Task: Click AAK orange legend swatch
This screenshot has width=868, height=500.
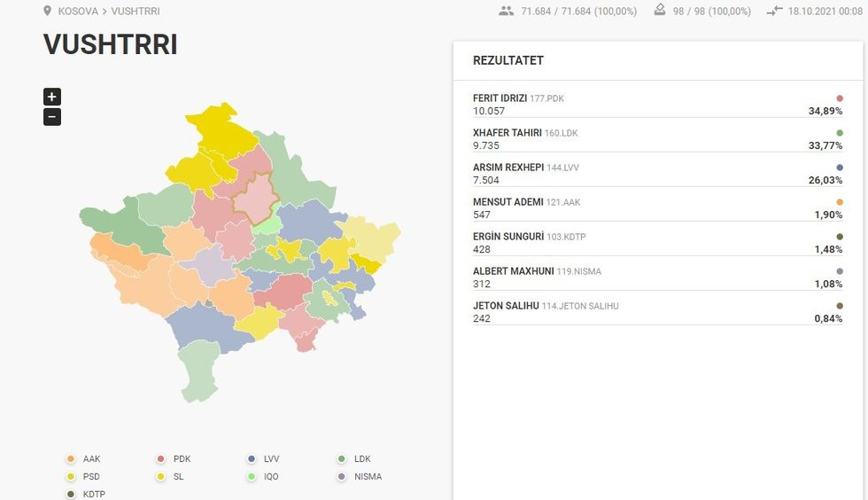Action: pos(70,459)
